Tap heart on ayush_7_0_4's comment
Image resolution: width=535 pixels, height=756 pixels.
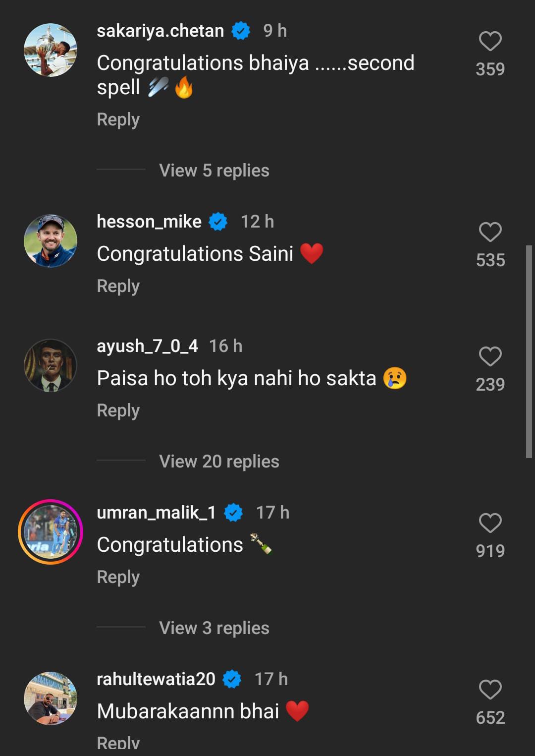coord(490,357)
